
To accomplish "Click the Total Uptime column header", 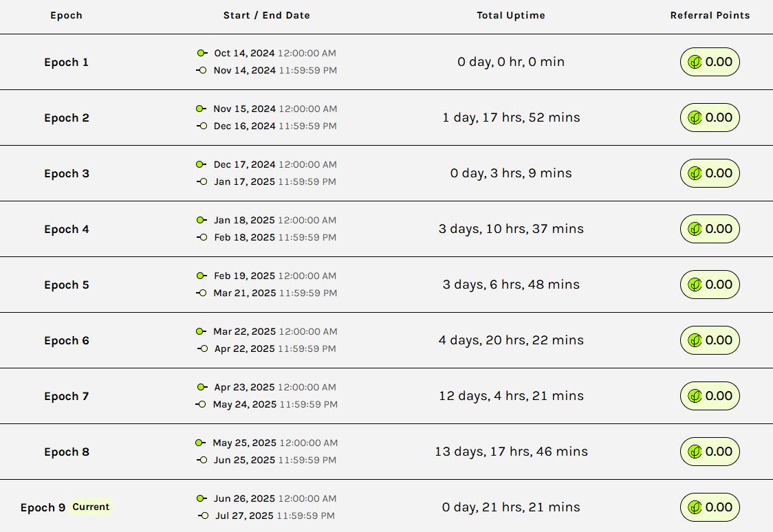I will coord(511,15).
